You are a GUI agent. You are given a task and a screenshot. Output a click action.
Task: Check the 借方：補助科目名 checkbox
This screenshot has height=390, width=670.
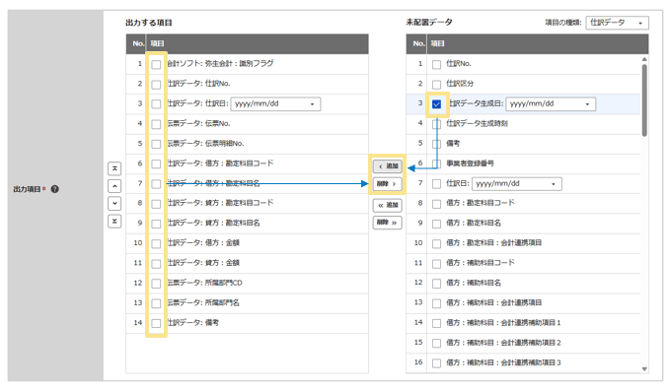(x=436, y=284)
